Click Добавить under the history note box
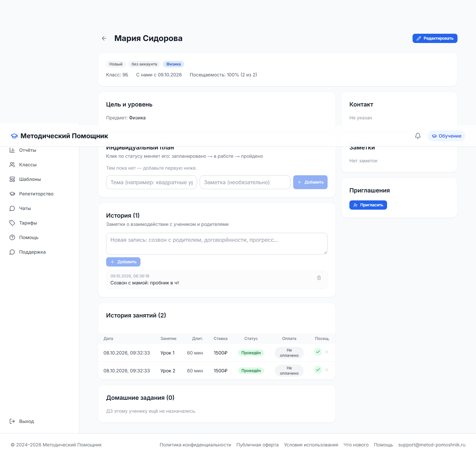 [123, 262]
